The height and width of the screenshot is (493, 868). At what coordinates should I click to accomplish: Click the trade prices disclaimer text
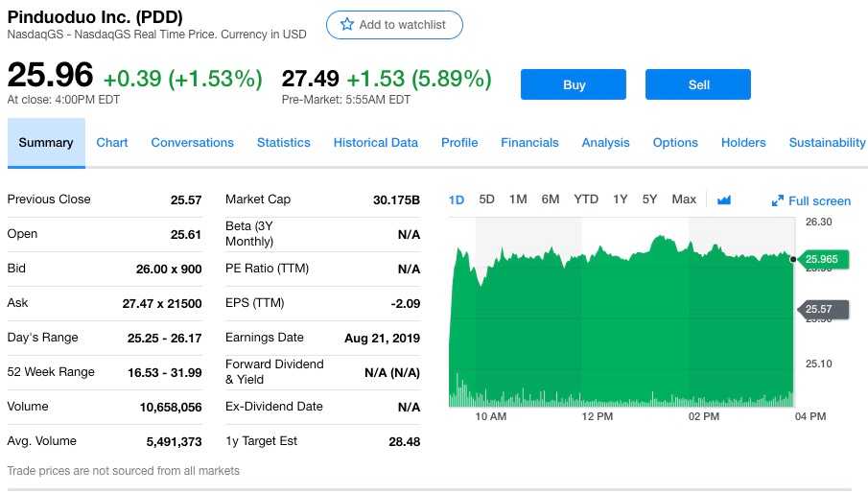pos(124,471)
